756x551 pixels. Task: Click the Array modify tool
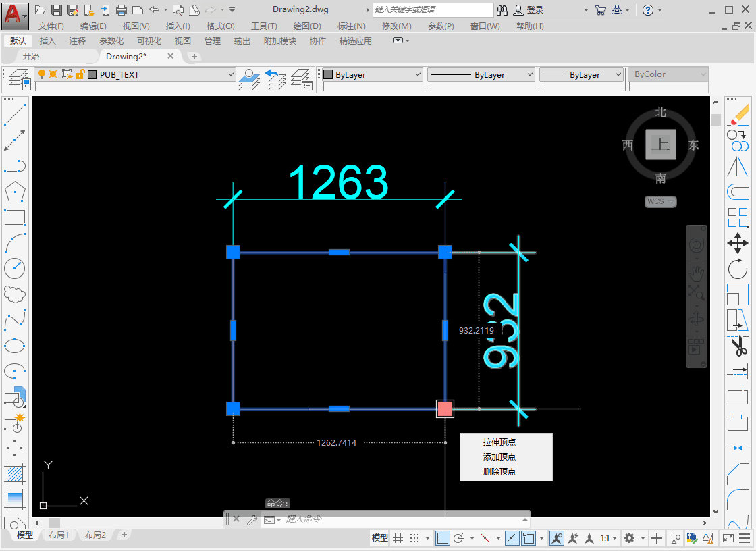pos(738,217)
